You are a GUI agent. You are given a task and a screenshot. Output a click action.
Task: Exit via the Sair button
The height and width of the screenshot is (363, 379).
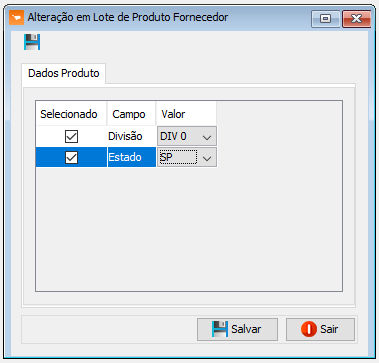320,329
